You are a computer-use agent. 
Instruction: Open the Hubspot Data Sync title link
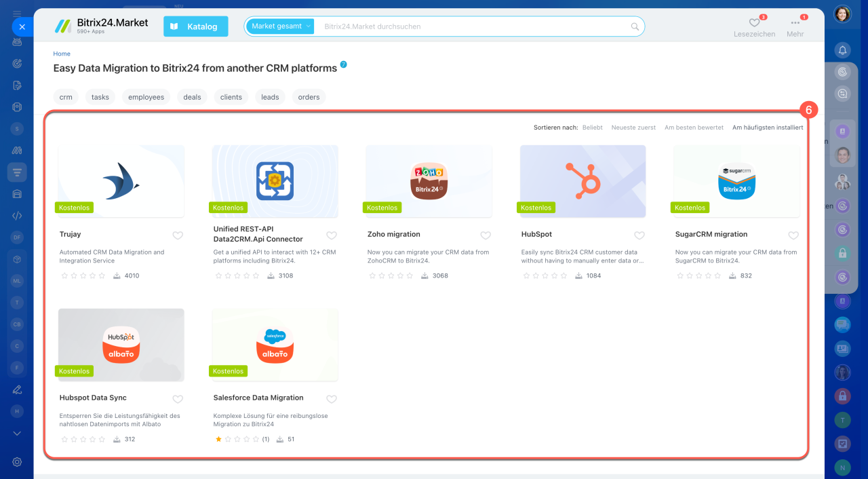tap(93, 398)
